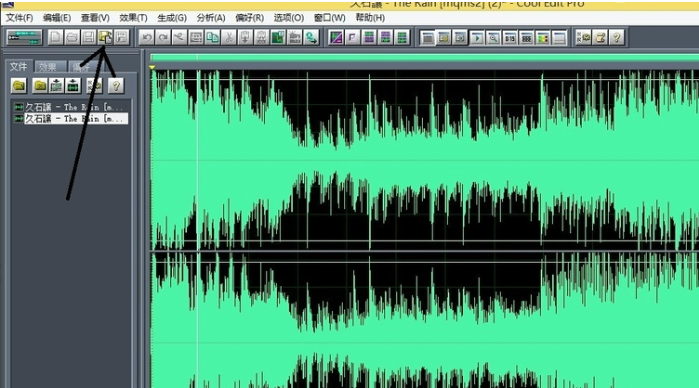Click the Save All disks icon
Screen dimensions: 699x388
121,37
